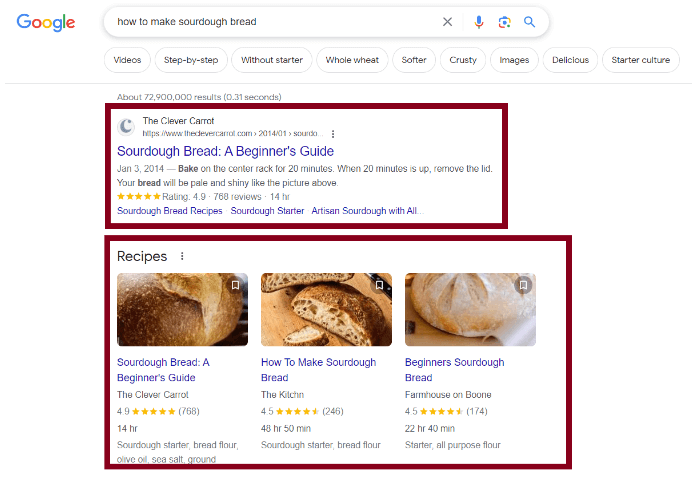The image size is (692, 485).
Task: Open The Clever Carrot result options menu
Action: [x=333, y=133]
